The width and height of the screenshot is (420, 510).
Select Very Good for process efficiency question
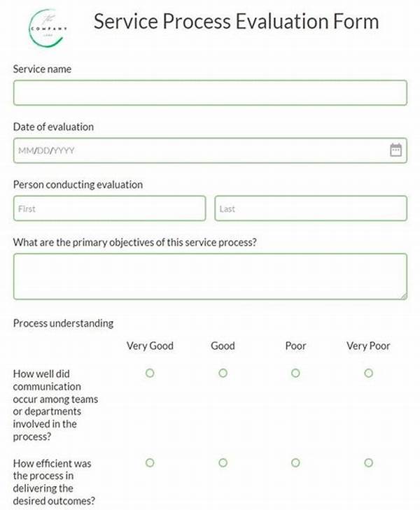coord(150,463)
